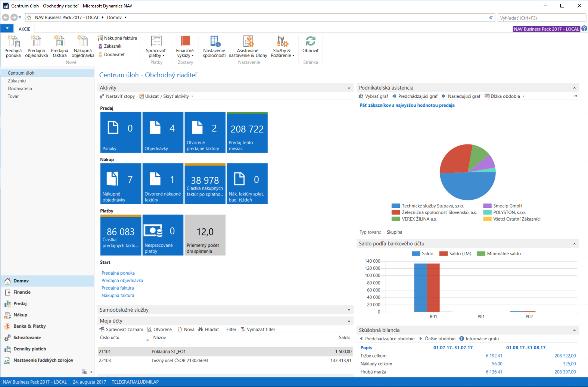Screen dimensions: 588x387
Task: Click Otvorené action in Moje účty
Action: [159, 330]
